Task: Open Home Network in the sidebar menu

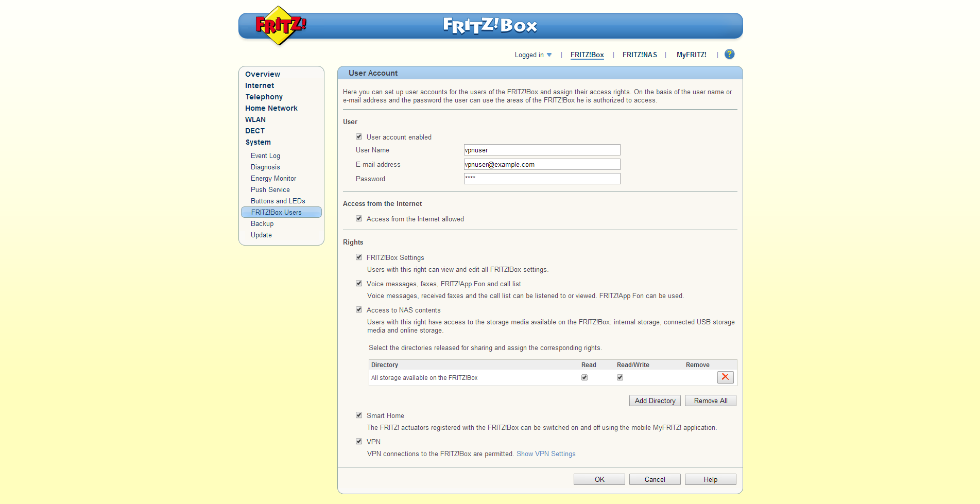Action: (x=271, y=108)
